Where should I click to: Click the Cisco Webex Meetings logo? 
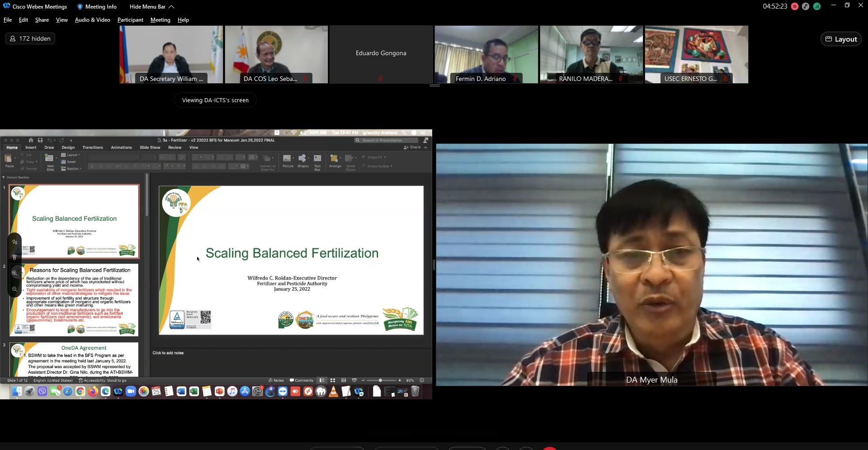point(7,6)
